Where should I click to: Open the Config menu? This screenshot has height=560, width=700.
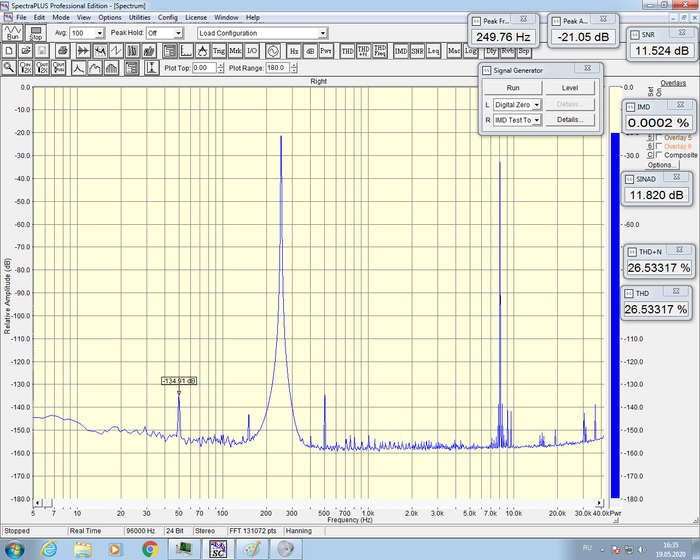(x=168, y=17)
